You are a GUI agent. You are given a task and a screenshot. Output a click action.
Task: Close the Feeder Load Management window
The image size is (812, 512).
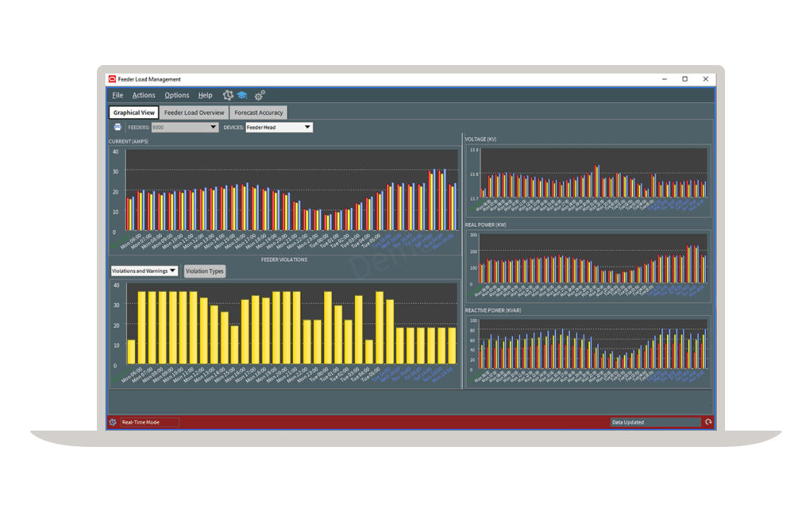(705, 79)
